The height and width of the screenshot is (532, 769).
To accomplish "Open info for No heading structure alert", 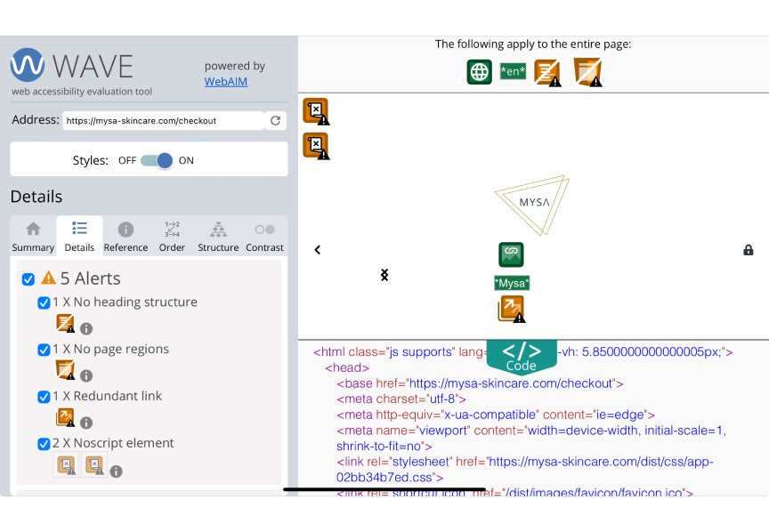I will point(86,328).
